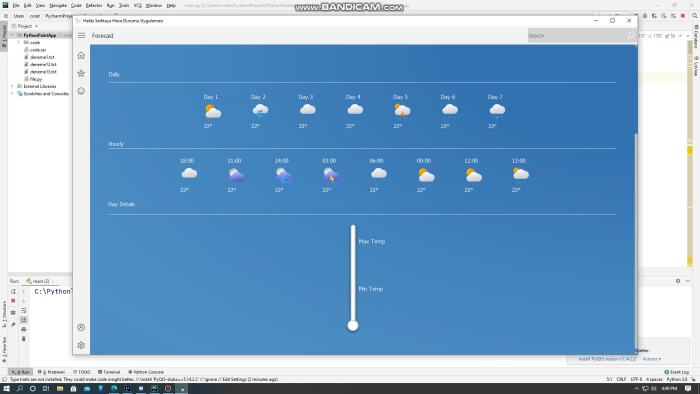Open PyCharm File menu

pyautogui.click(x=16, y=5)
